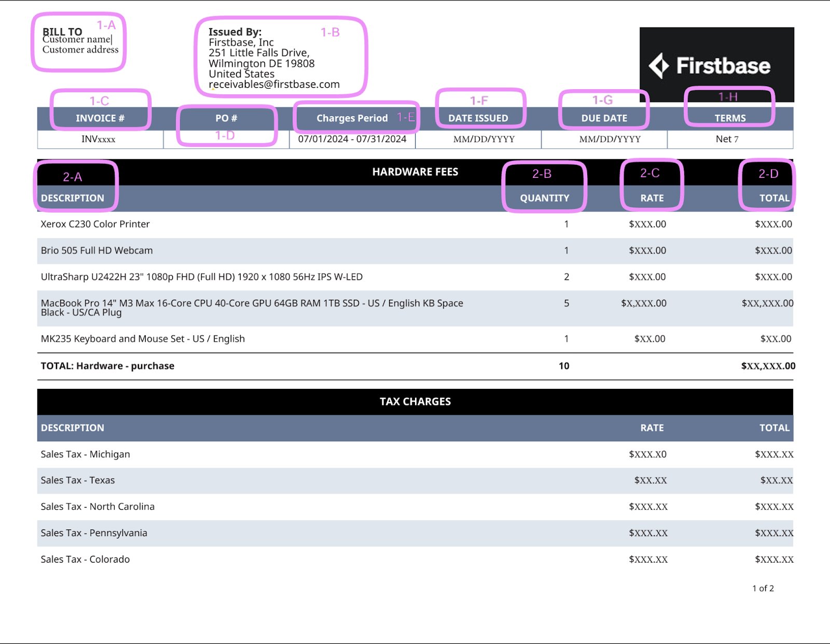The height and width of the screenshot is (644, 830).
Task: Open the receivables@firstbase.com email address
Action: point(274,84)
